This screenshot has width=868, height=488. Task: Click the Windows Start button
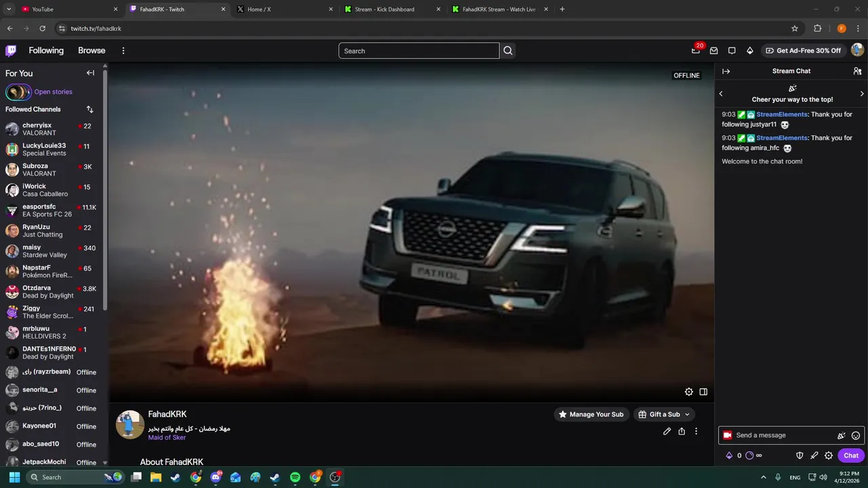click(14, 477)
